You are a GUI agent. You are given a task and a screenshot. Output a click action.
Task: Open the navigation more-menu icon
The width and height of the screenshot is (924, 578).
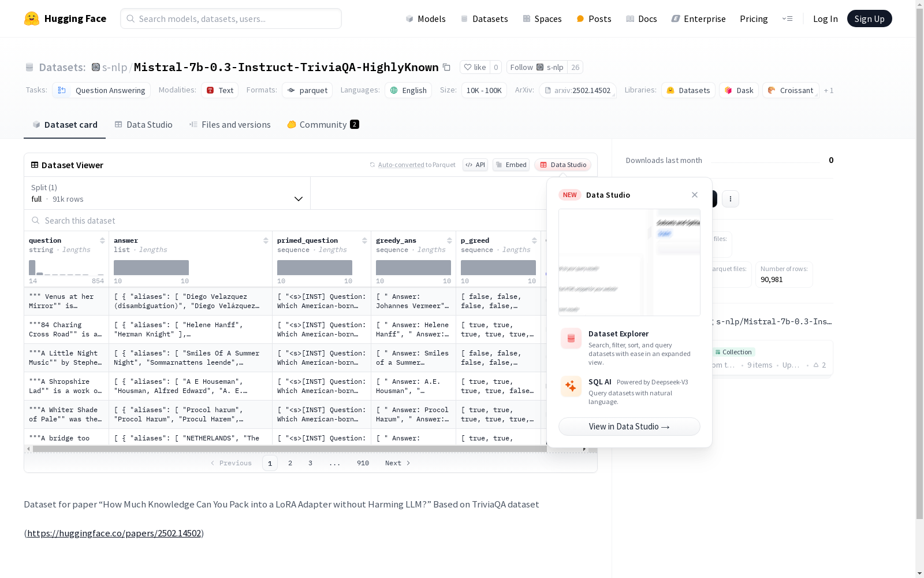[x=787, y=18]
